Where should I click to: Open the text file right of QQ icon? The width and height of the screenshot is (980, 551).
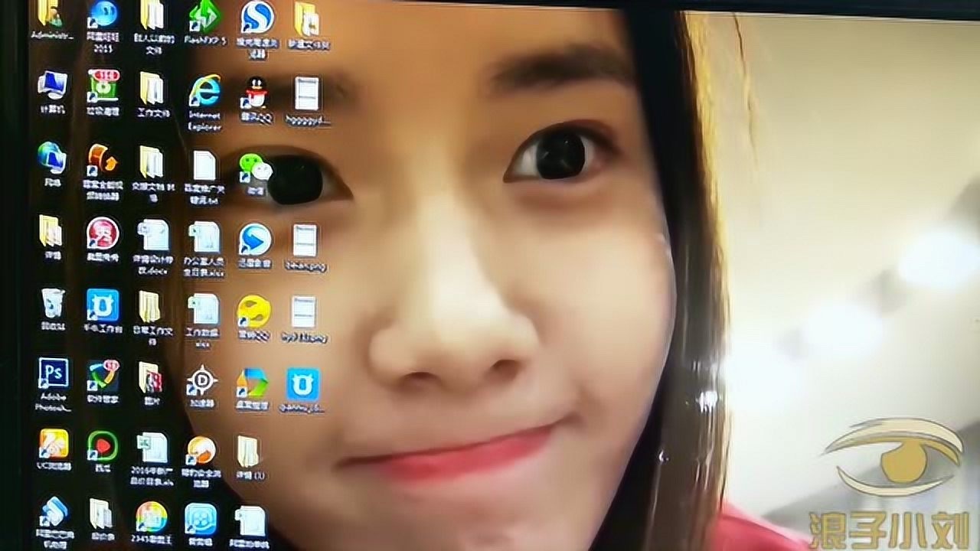tap(307, 95)
